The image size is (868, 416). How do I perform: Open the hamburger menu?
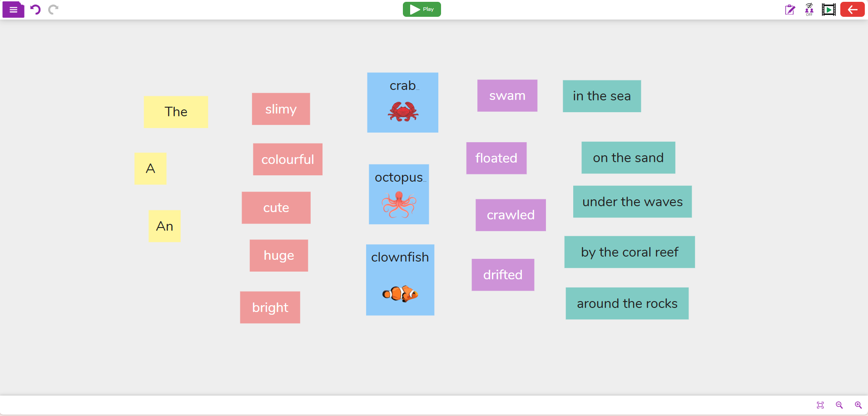click(13, 9)
